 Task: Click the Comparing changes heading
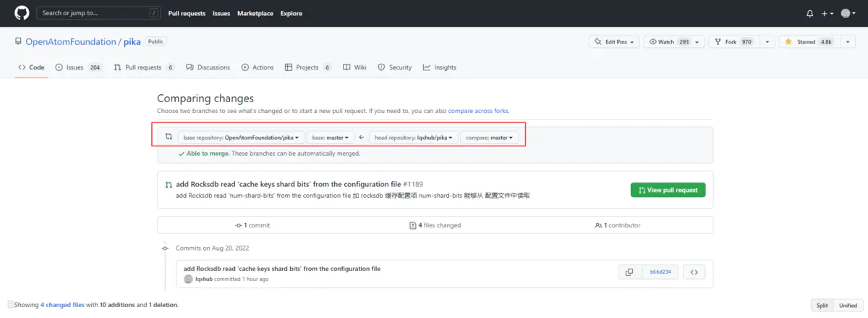pos(205,99)
